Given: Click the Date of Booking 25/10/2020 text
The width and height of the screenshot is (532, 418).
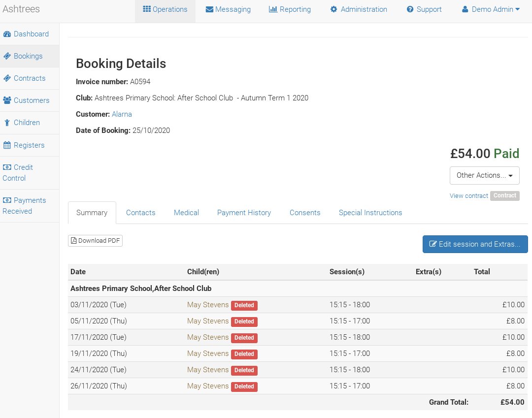Looking at the screenshot, I should pos(123,130).
